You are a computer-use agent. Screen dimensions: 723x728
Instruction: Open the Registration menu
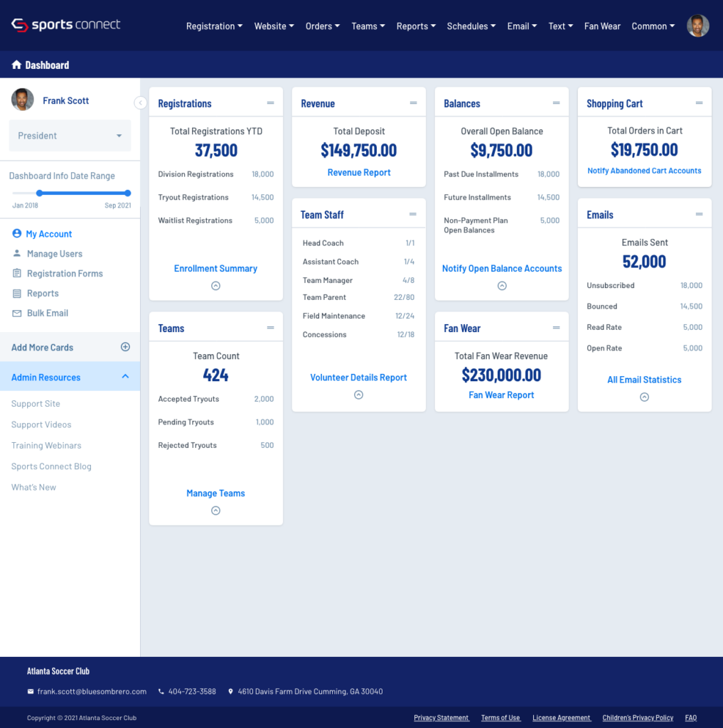214,26
